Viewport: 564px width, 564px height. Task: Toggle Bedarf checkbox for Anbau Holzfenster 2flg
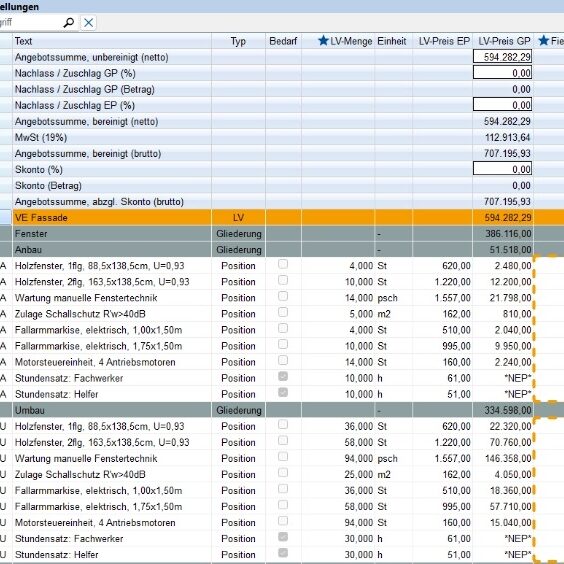click(x=283, y=280)
